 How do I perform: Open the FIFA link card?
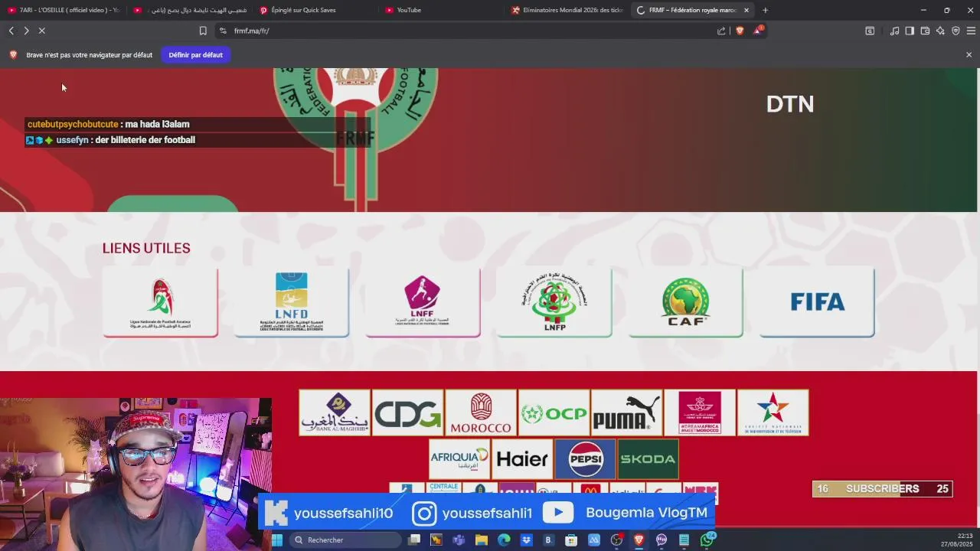(x=817, y=302)
